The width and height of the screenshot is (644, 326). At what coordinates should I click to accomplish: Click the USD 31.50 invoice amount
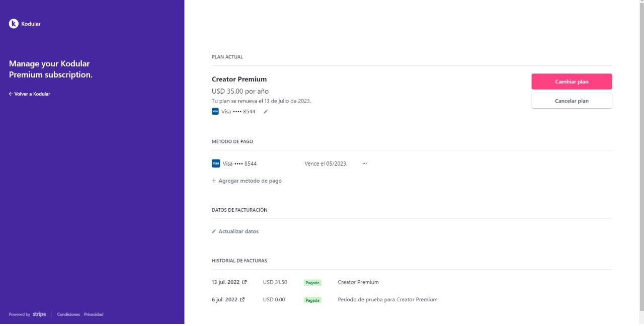coord(275,282)
